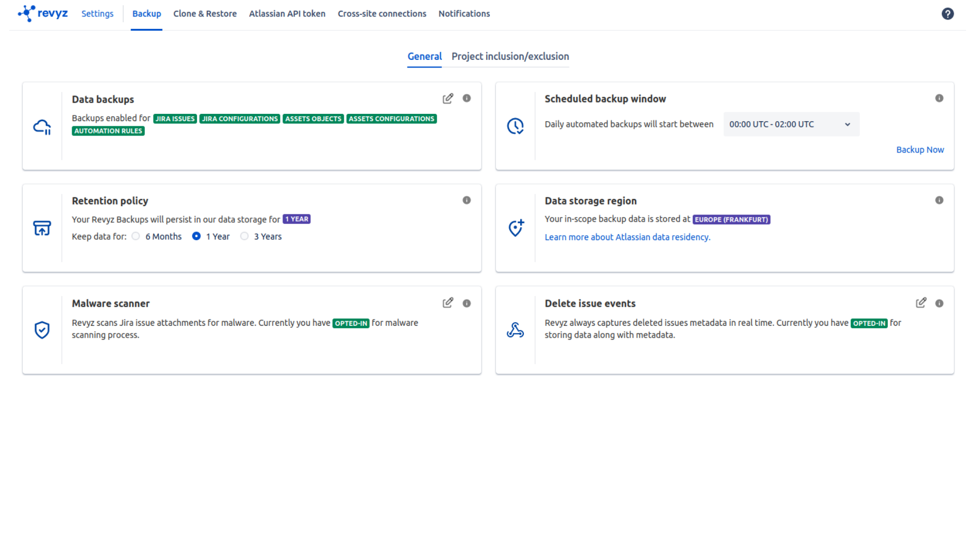
Task: Open the Settings menu item
Action: pos(97,14)
